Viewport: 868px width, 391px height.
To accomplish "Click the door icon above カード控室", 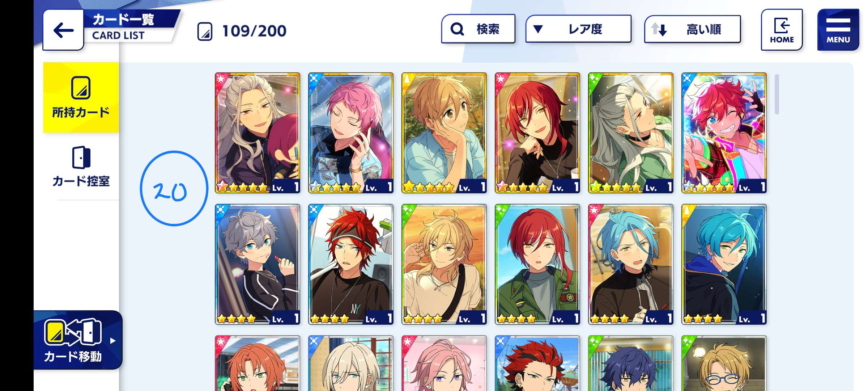I will pyautogui.click(x=81, y=157).
